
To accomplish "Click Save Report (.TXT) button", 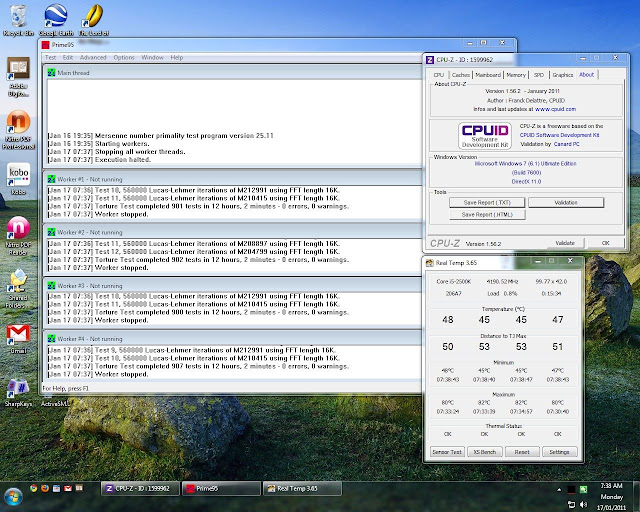I will [x=487, y=203].
